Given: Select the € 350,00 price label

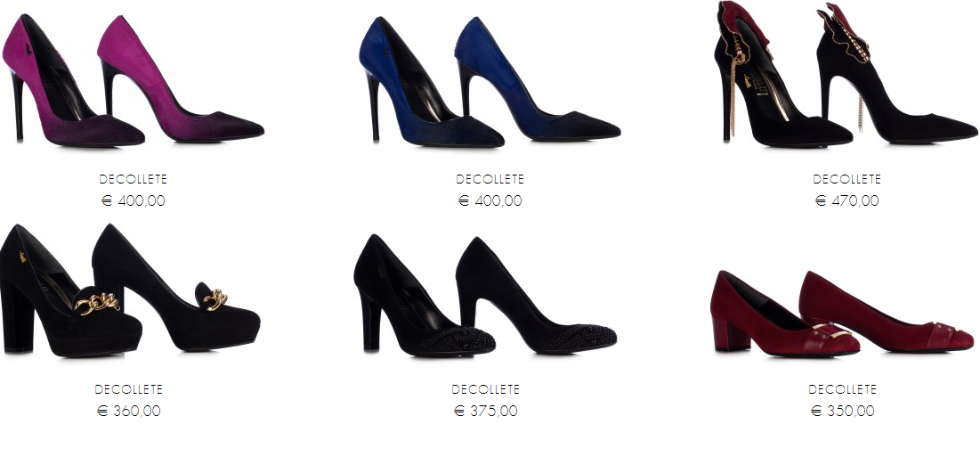Looking at the screenshot, I should tap(843, 411).
